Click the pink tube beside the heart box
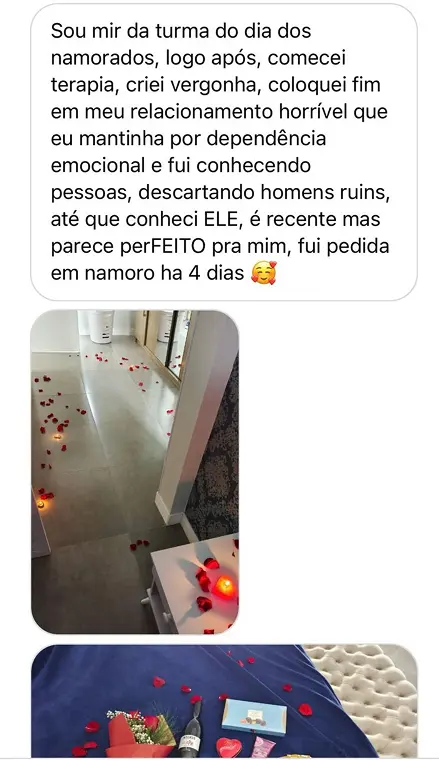This screenshot has width=439, height=760. [264, 745]
